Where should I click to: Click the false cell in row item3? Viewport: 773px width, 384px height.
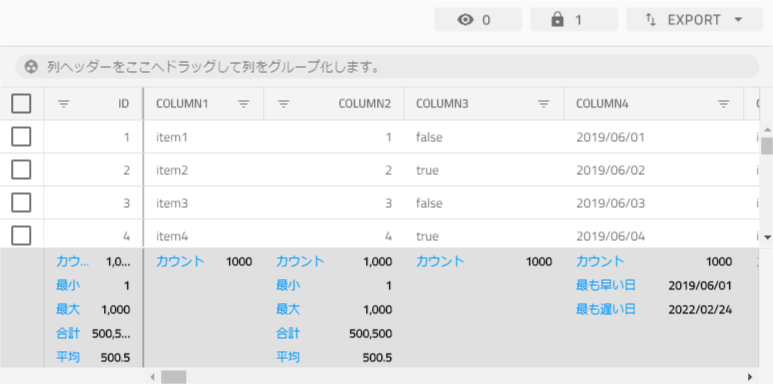click(429, 203)
